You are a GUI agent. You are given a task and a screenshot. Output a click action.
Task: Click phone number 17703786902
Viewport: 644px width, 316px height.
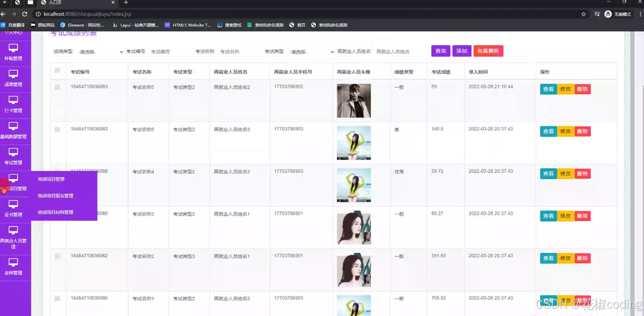[x=289, y=86]
